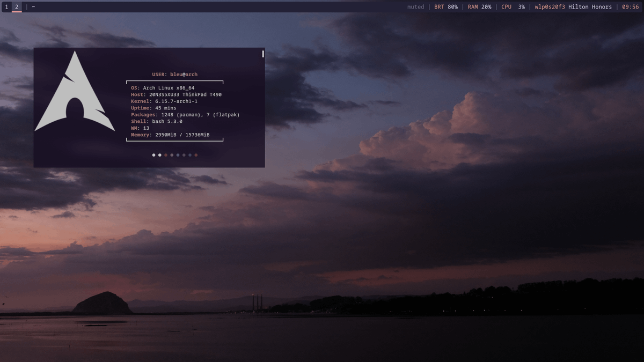Switch to workspace 2 in the bar

pos(17,7)
